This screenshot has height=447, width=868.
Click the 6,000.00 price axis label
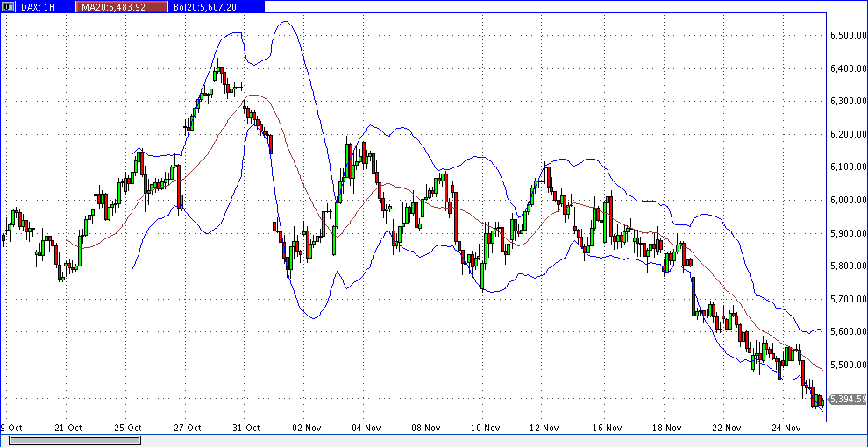848,200
